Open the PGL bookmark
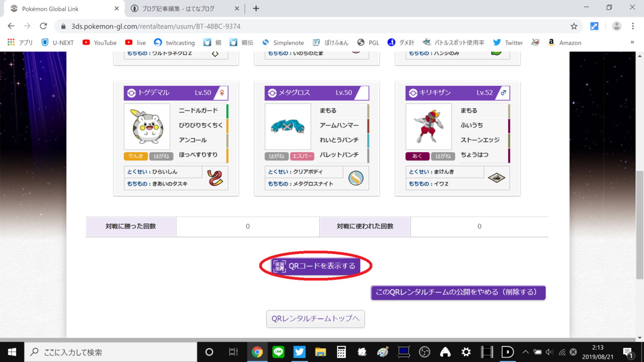The height and width of the screenshot is (362, 644). click(368, 42)
